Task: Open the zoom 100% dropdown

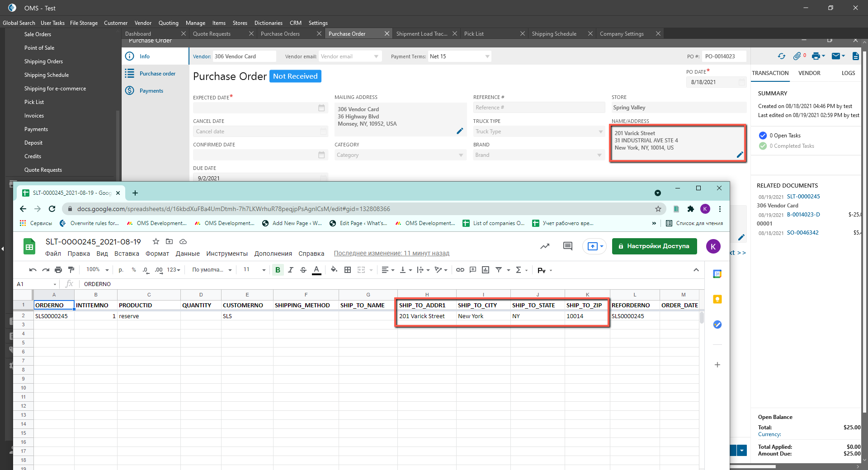Action: [97, 270]
